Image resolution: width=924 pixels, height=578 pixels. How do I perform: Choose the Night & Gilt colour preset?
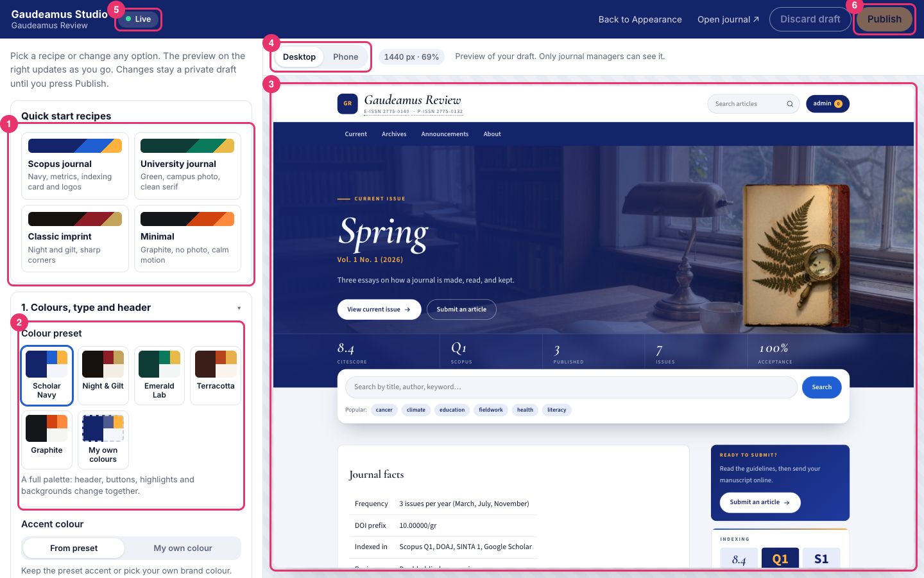103,376
